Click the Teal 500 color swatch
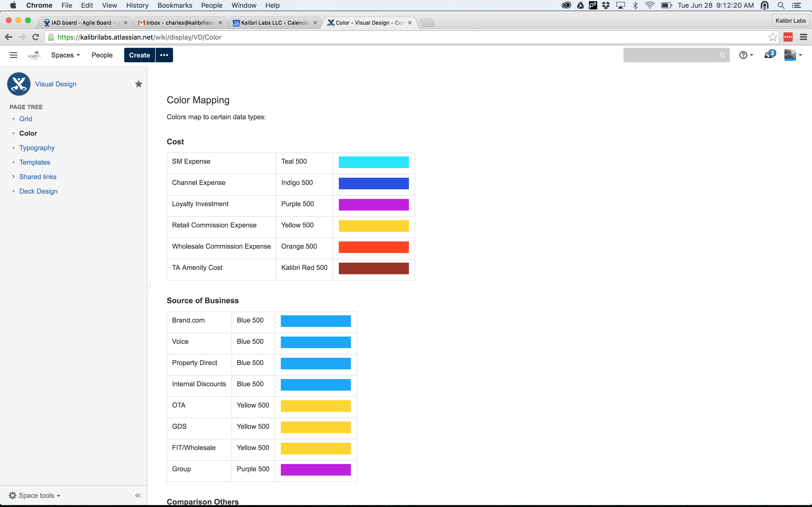The image size is (812, 507). point(373,162)
